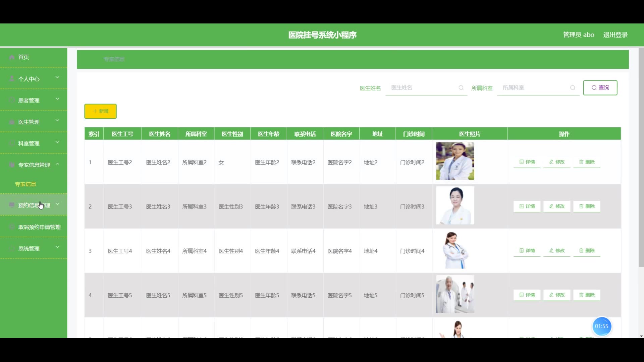
Task: Expand the 患者管理 menu chevron
Action: (x=57, y=99)
